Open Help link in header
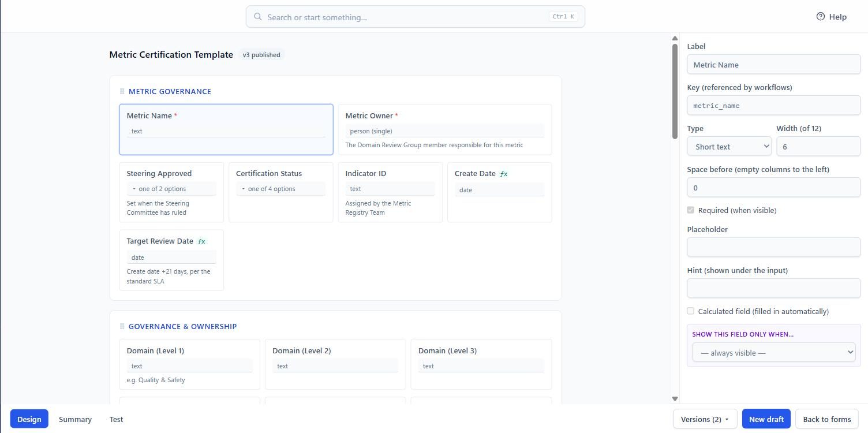This screenshot has width=868, height=433. coord(832,17)
